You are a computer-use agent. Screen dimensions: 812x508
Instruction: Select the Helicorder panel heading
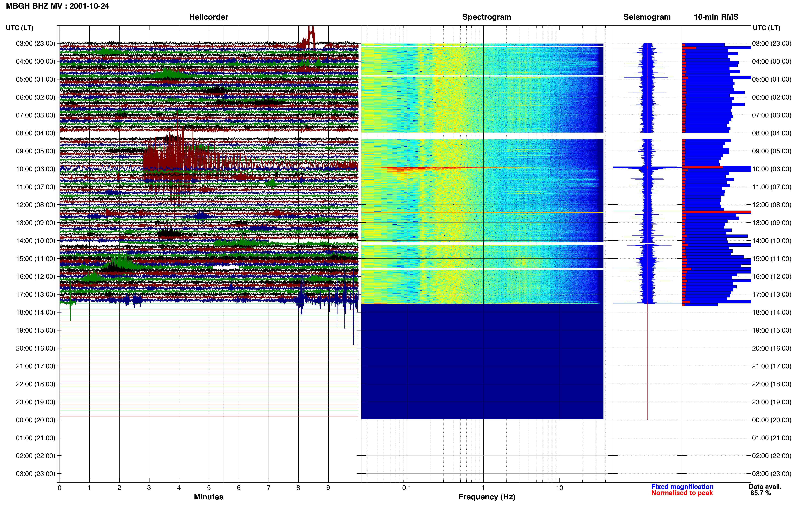[209, 17]
